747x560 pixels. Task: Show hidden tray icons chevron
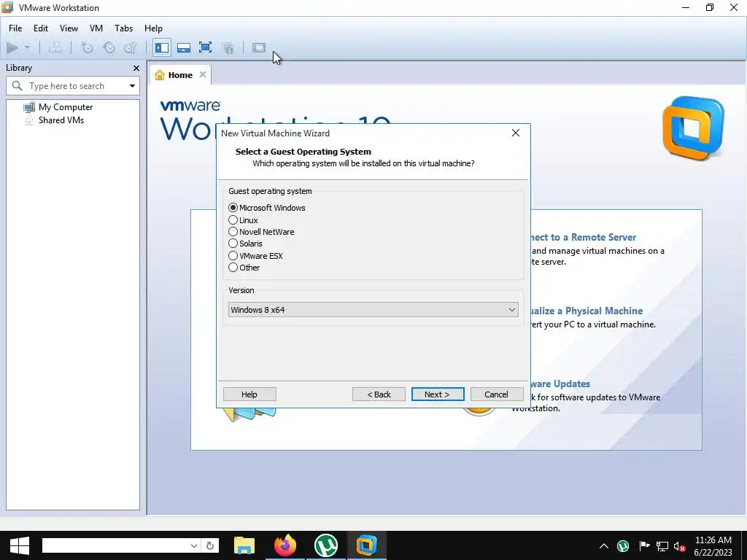[x=603, y=546]
